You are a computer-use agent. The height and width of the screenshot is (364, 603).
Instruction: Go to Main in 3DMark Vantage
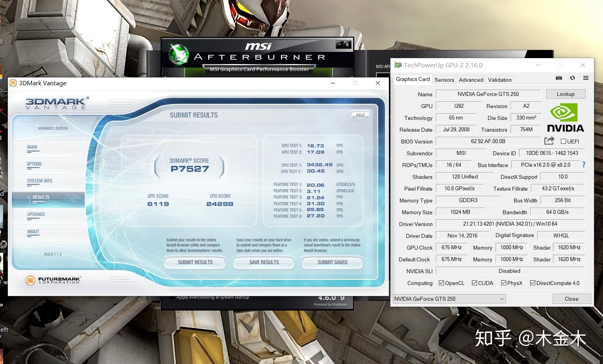pyautogui.click(x=32, y=147)
